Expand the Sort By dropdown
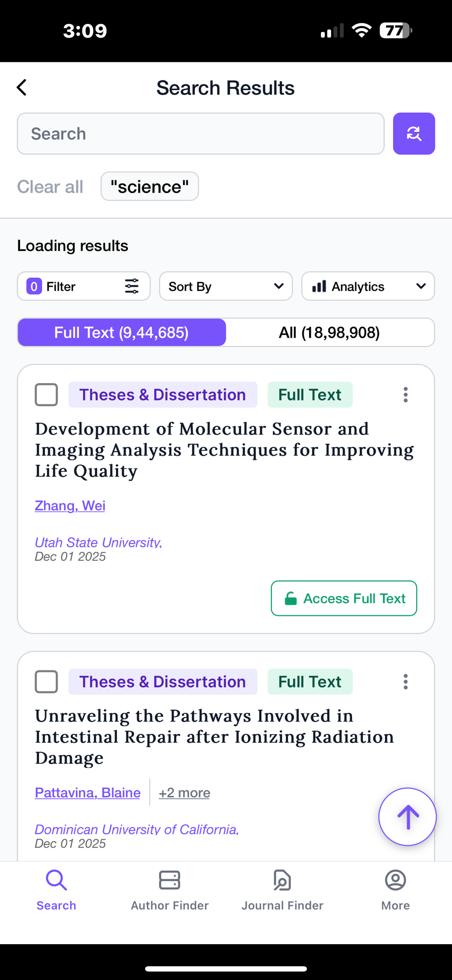 pyautogui.click(x=226, y=286)
